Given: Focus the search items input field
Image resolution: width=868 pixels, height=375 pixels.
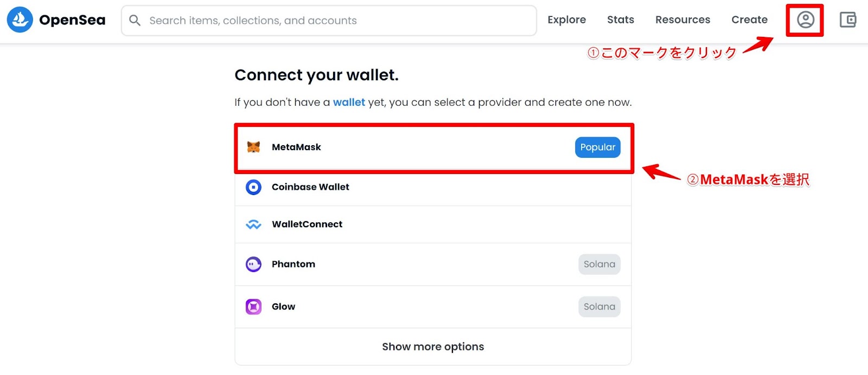Looking at the screenshot, I should [329, 21].
